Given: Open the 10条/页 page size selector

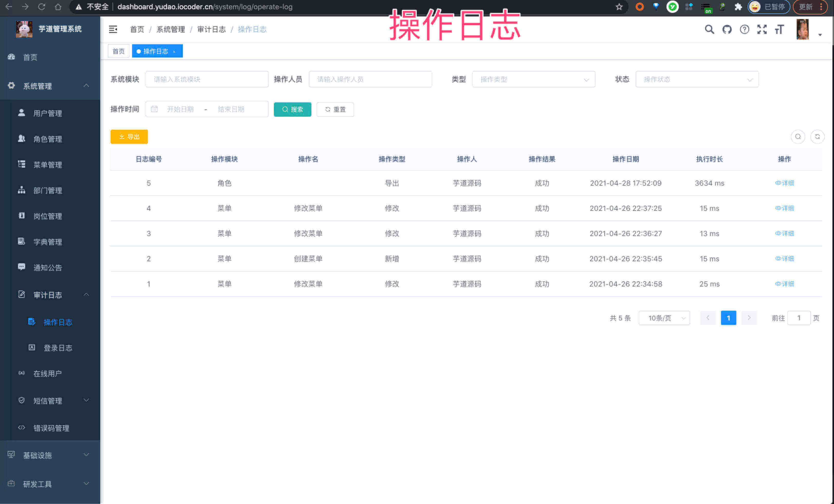Looking at the screenshot, I should 664,318.
